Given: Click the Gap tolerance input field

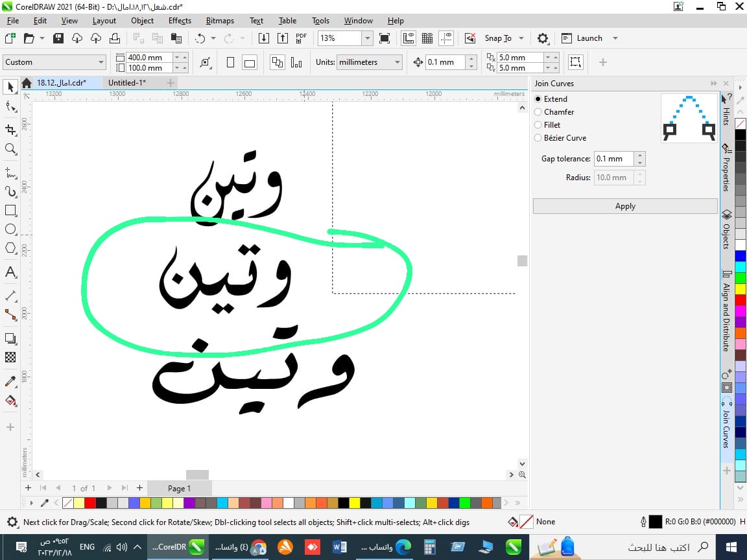Looking at the screenshot, I should click(x=613, y=159).
